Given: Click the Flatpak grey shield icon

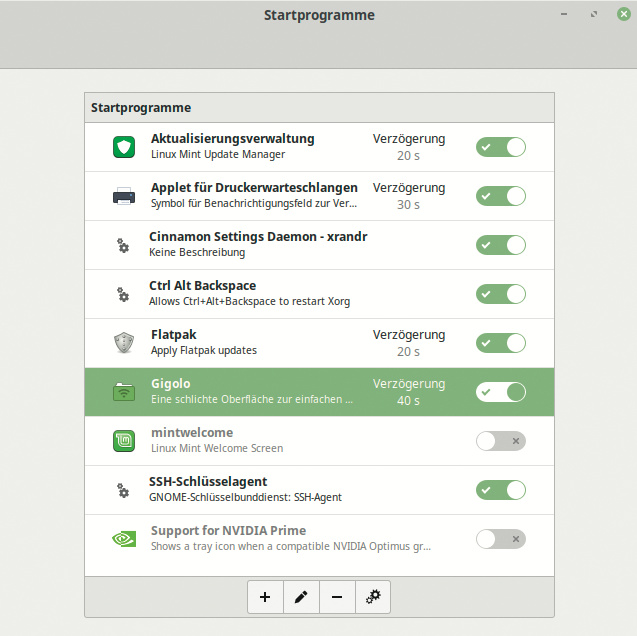Looking at the screenshot, I should point(124,343).
